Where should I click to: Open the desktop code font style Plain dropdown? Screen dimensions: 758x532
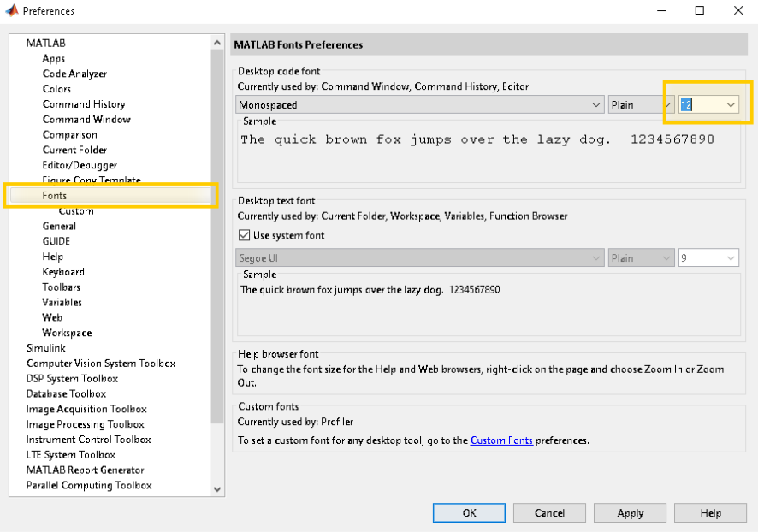pyautogui.click(x=641, y=105)
